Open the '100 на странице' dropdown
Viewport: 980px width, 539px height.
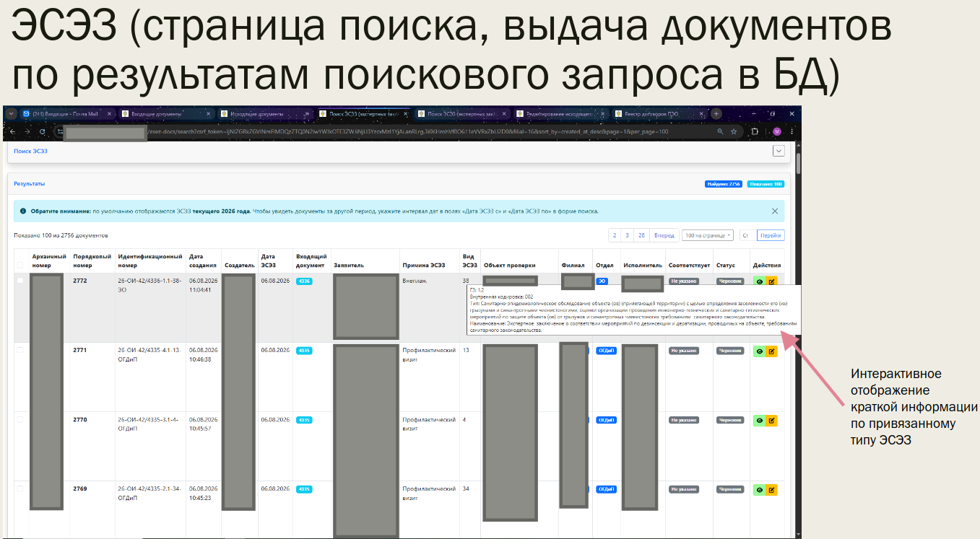point(707,235)
